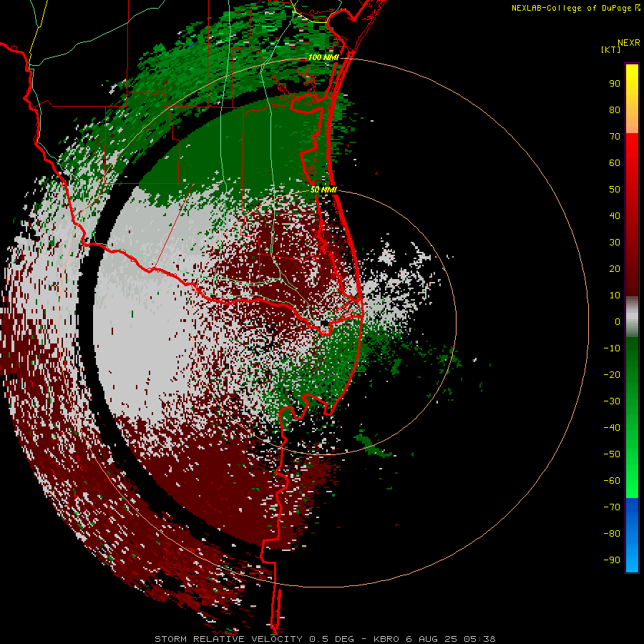Click the 70 value on velocity scale
Screen dimensions: 644x644
615,137
